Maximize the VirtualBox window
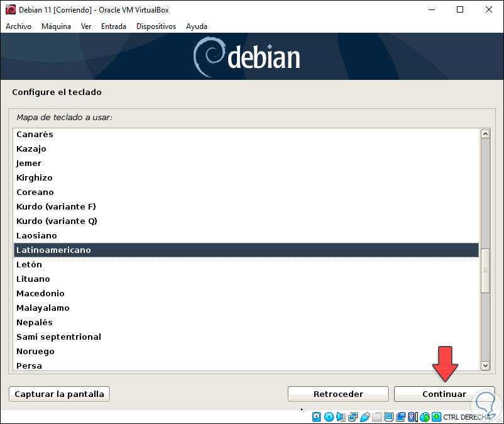Viewport: 504px width, 424px height. point(460,9)
